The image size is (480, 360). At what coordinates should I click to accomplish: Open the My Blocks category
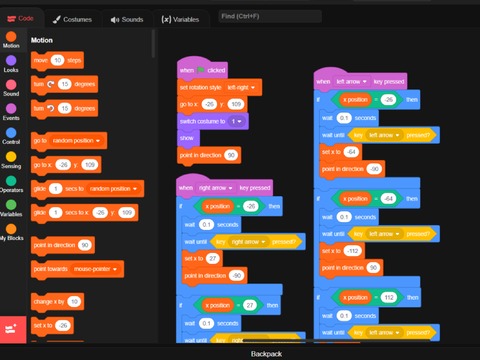coord(11,232)
